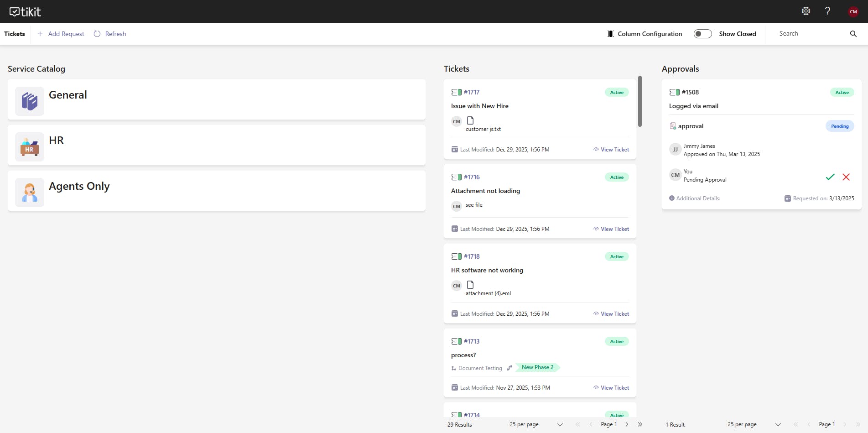This screenshot has width=868, height=433.
Task: Open the customer js.txt attachment icon
Action: (x=470, y=120)
